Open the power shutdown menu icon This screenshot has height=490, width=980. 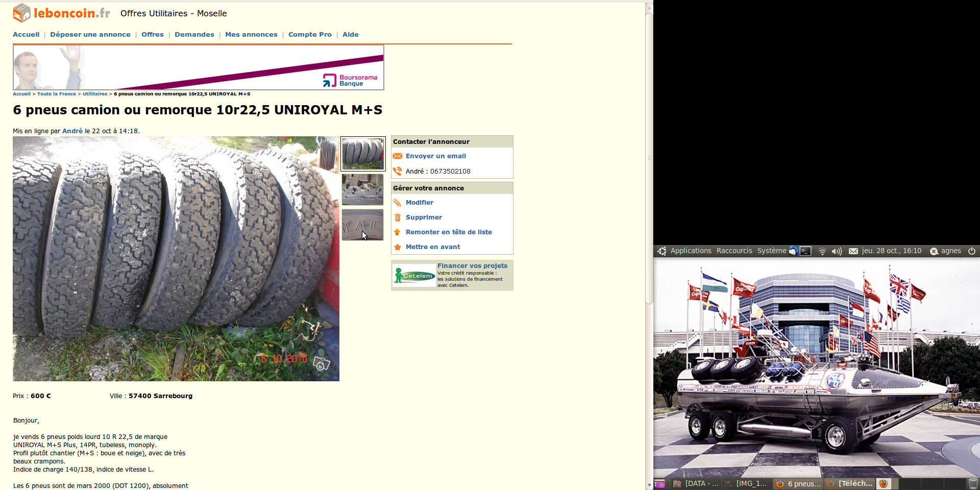pos(972,251)
